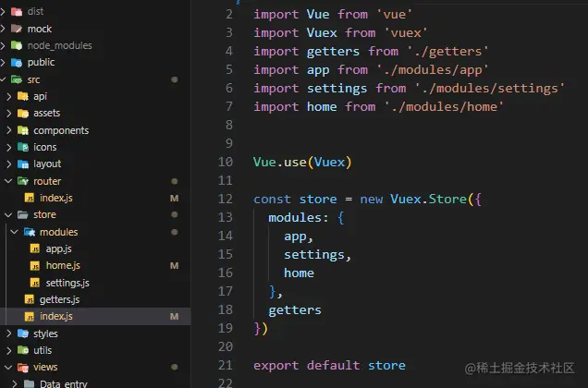Click line number 21 in the gutter
This screenshot has height=388, width=588.
pos(226,365)
